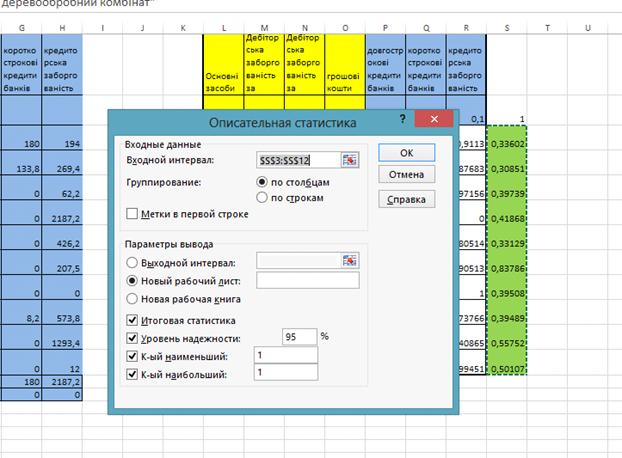Screen dimensions: 622x458
Task: Click range selector icon for Входной интервал
Action: tap(349, 160)
